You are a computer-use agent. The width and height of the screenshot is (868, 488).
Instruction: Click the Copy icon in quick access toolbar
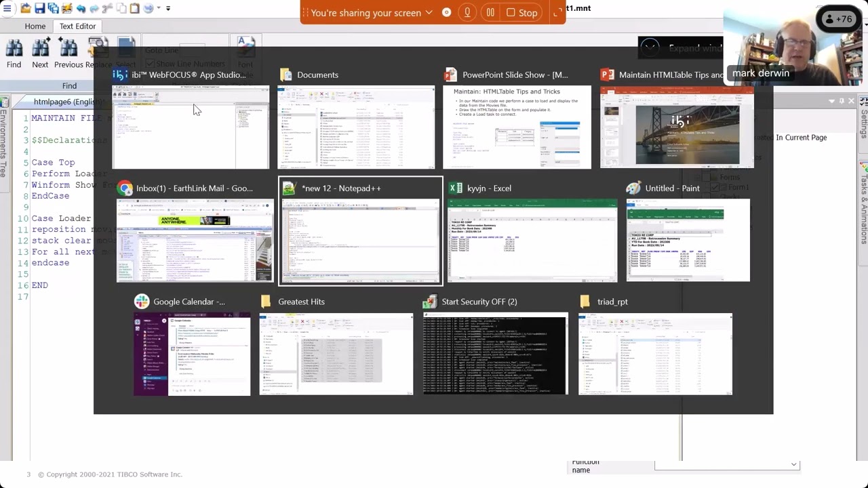pos(121,9)
